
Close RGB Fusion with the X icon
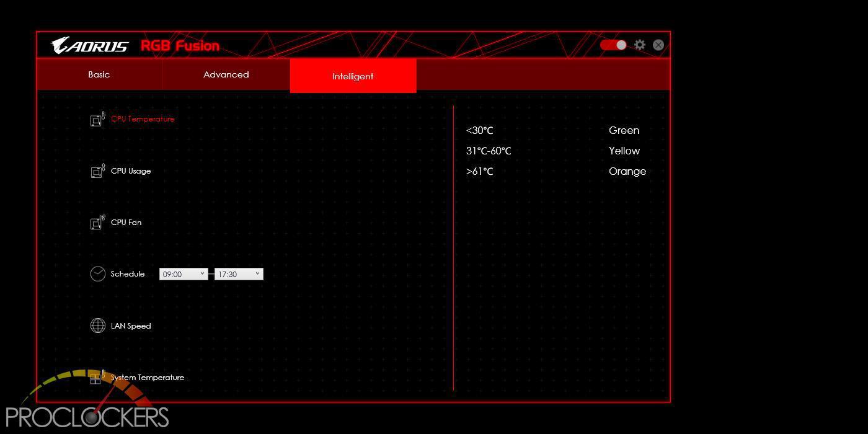658,45
